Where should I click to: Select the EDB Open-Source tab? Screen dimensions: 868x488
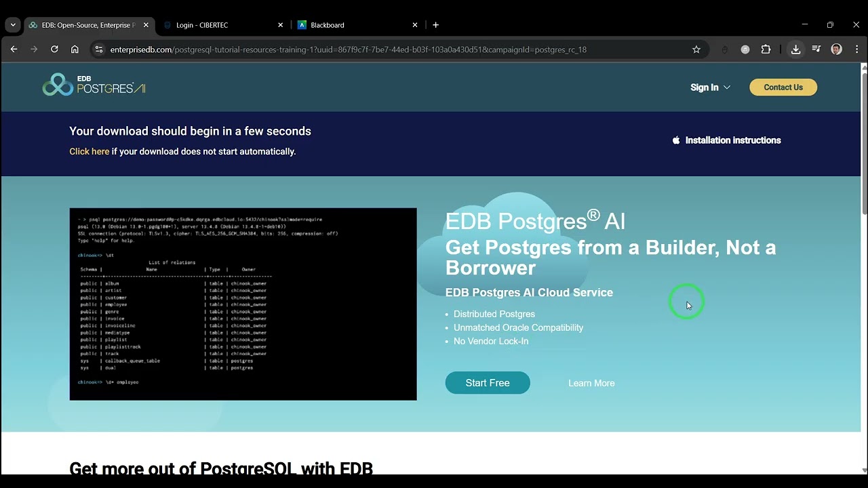[88, 25]
